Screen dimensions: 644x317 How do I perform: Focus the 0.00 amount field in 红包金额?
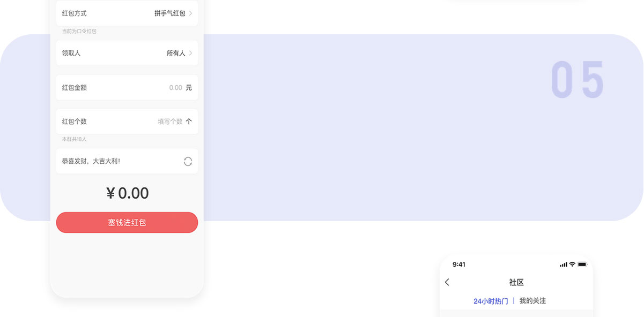175,87
